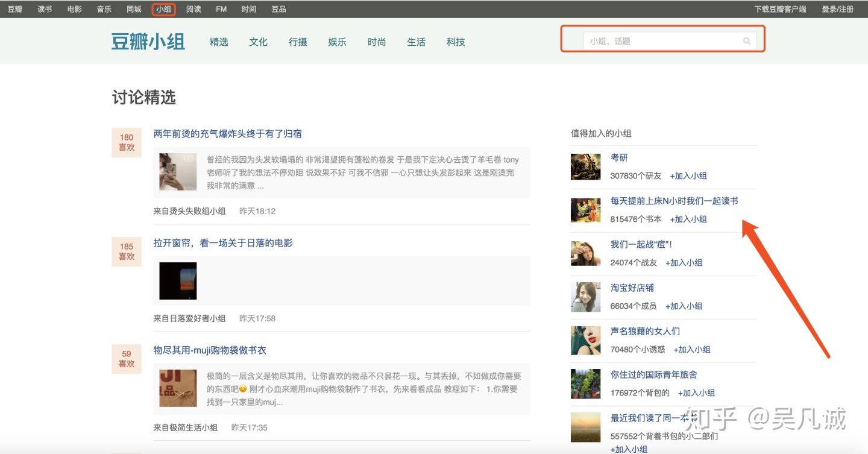
Task: Click +加入小组 for 我们一起战"痘"!
Action: (684, 263)
